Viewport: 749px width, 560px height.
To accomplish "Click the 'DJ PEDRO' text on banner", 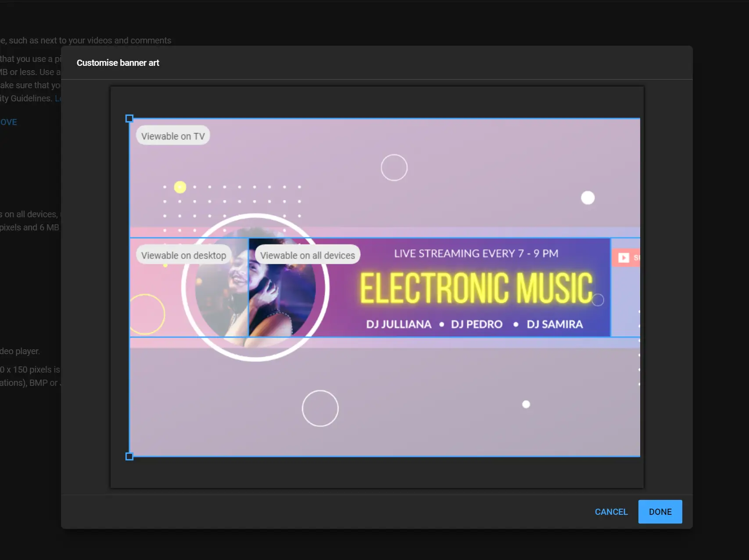I will coord(477,324).
